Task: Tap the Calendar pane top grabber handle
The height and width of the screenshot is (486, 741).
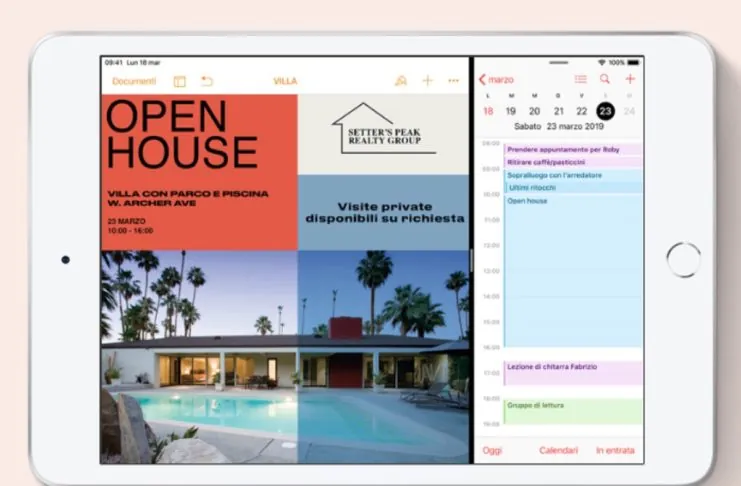Action: click(559, 62)
